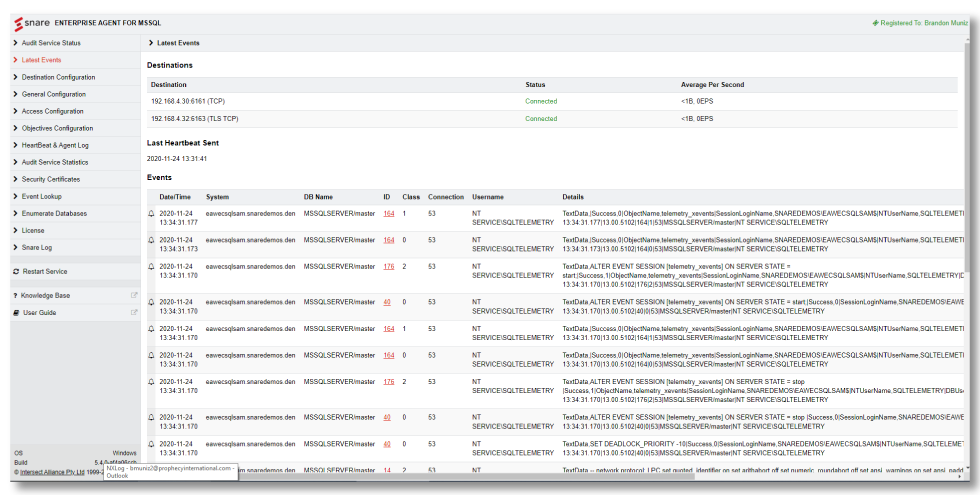980x495 pixels.
Task: Click Connected status of TLS TCP destination
Action: tap(541, 119)
